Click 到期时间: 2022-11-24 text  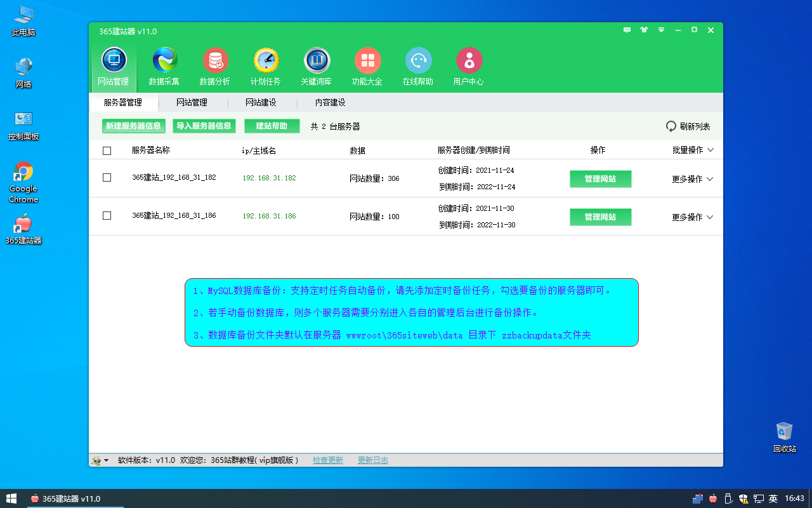click(x=477, y=187)
